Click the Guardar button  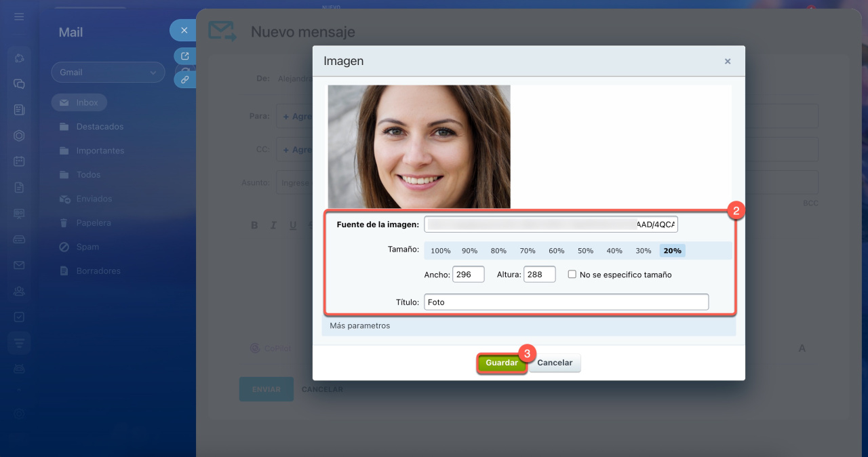501,363
